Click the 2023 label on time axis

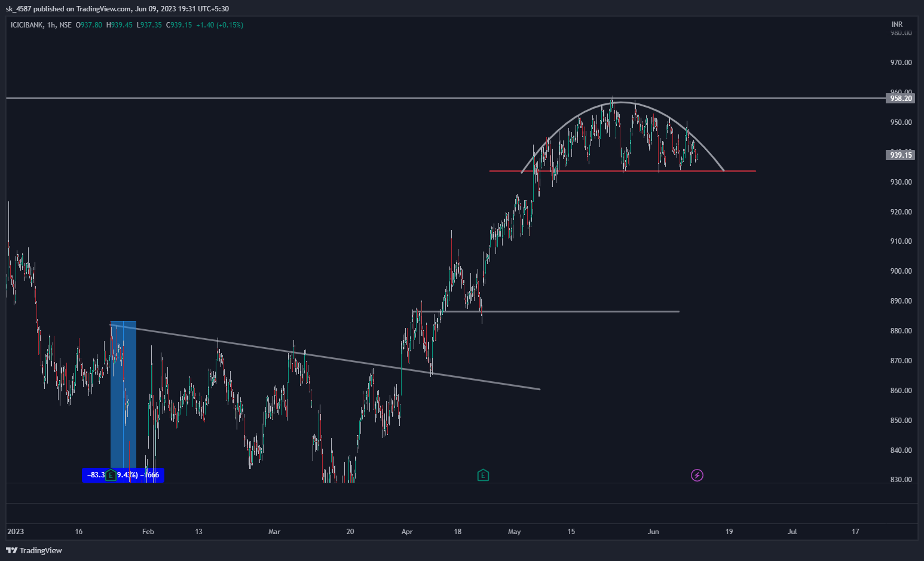16,532
